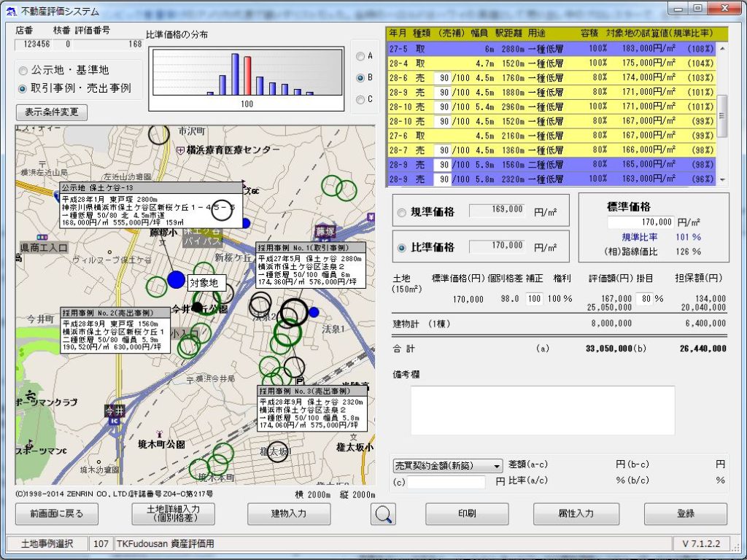
Task: Select the 公示地・基準地 radio button
Action: click(x=23, y=71)
